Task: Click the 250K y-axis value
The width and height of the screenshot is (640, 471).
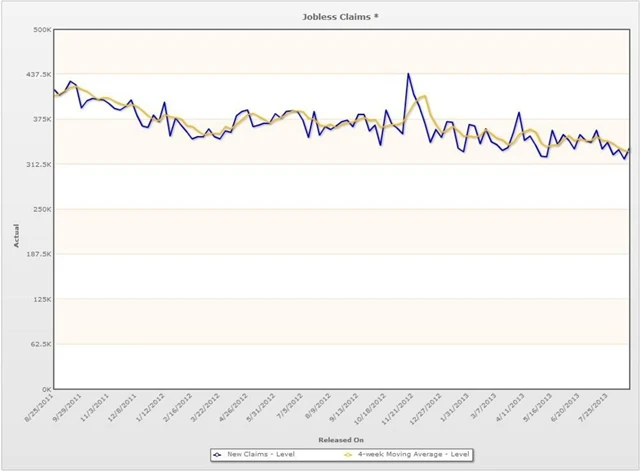Action: pyautogui.click(x=40, y=209)
